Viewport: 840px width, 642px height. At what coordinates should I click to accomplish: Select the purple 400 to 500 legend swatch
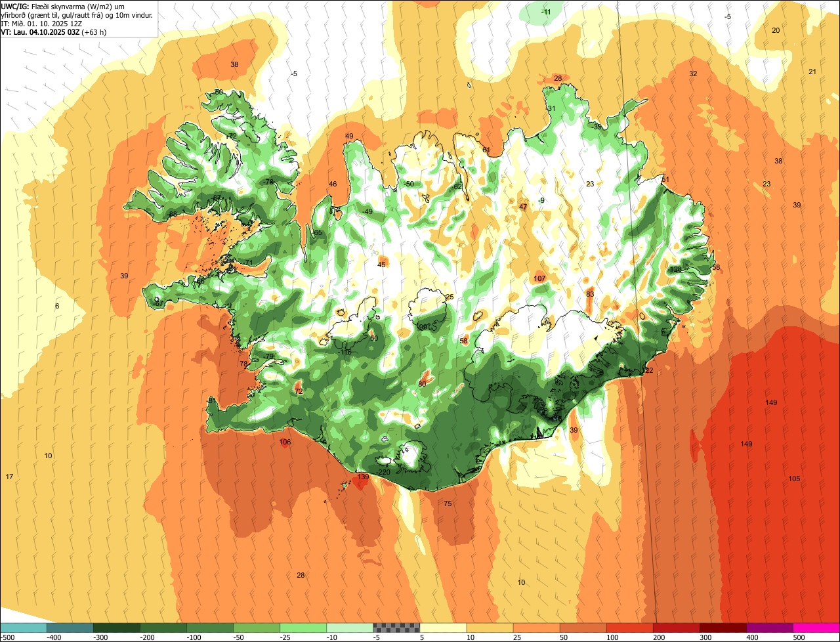pyautogui.click(x=769, y=628)
